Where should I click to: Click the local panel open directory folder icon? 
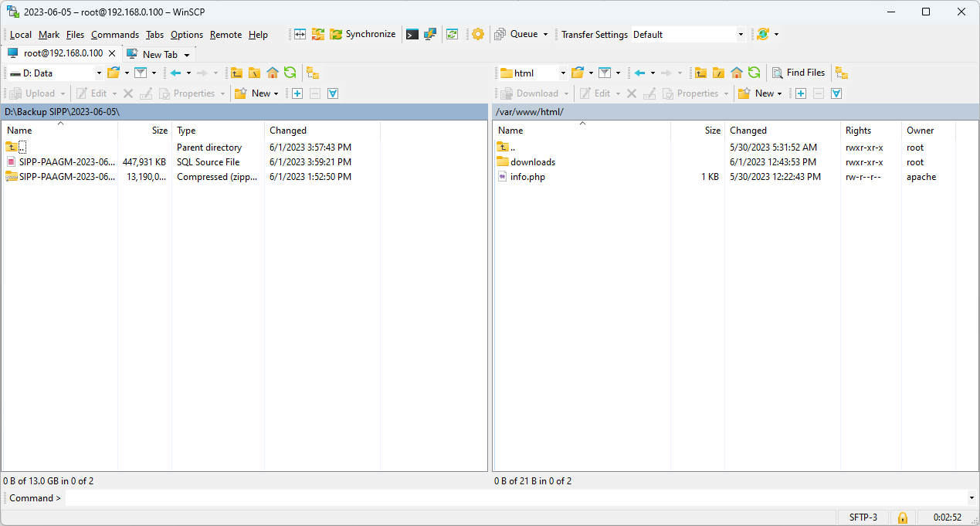(x=114, y=73)
